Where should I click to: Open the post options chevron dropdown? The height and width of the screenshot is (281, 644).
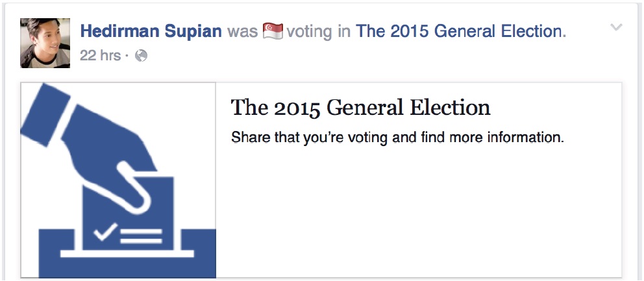coord(617,27)
